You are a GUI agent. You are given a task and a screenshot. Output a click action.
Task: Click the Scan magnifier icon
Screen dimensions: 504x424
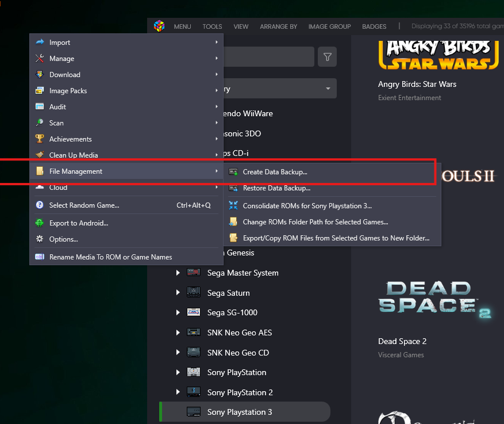[x=40, y=123]
